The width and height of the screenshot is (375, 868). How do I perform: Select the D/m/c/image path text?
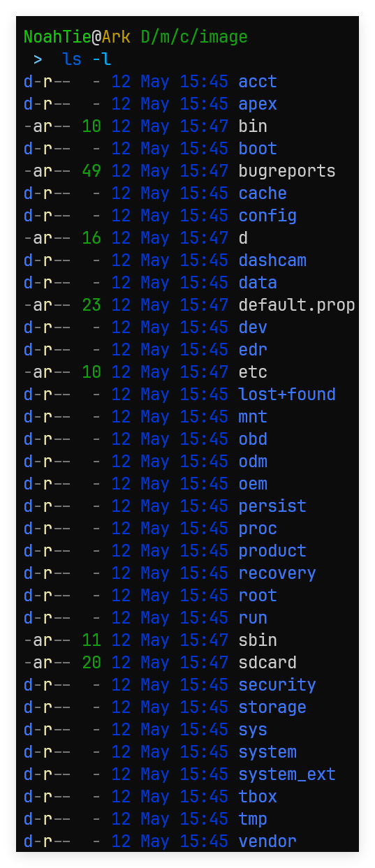pyautogui.click(x=194, y=37)
